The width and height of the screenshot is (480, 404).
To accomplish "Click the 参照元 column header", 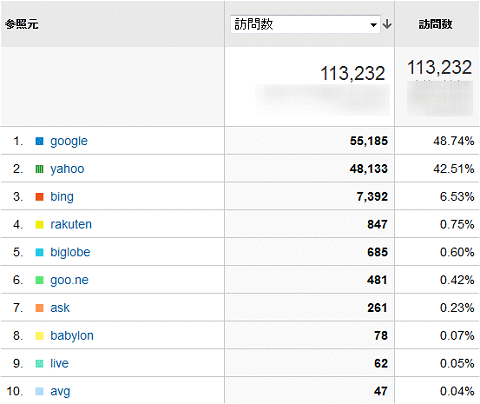I will [22, 24].
